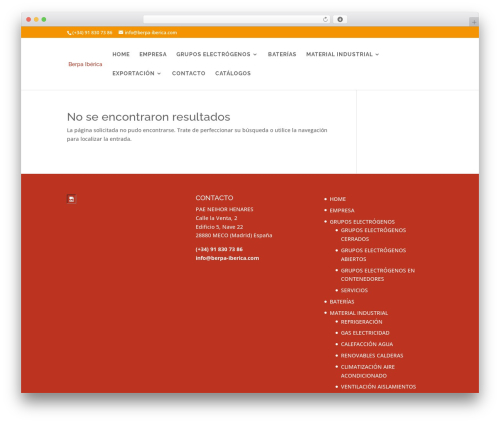Open footer link Baterías
The image size is (500, 423).
342,302
